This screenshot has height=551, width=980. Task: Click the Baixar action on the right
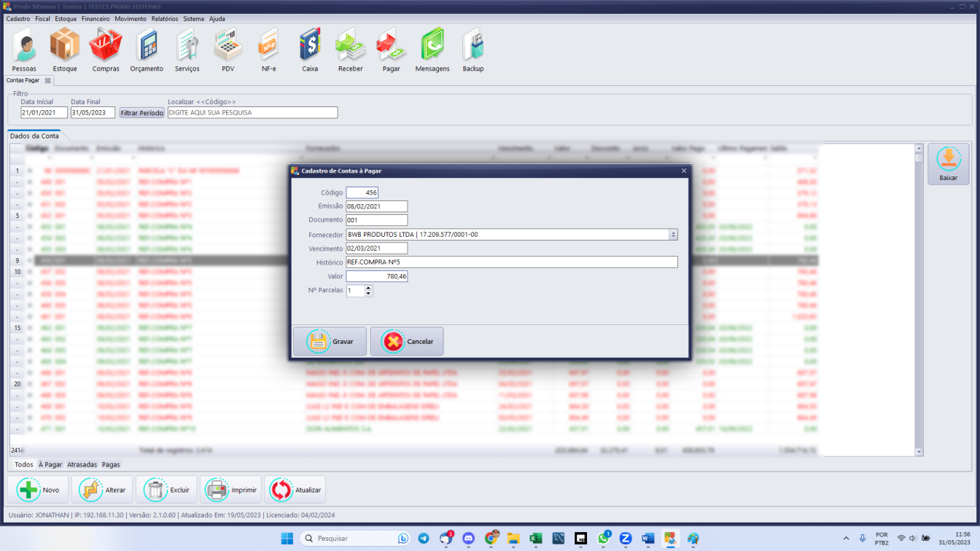pyautogui.click(x=948, y=163)
